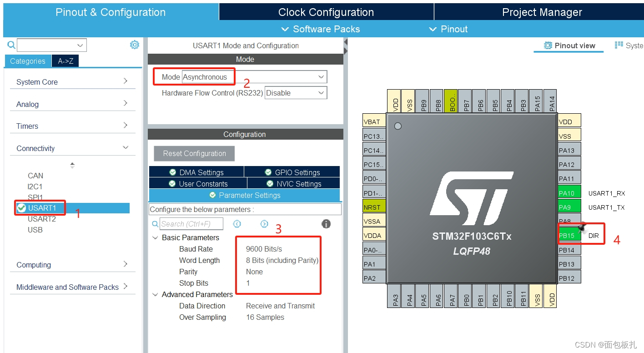Click the 8 Bits word length value
The image size is (644, 353).
tap(282, 260)
